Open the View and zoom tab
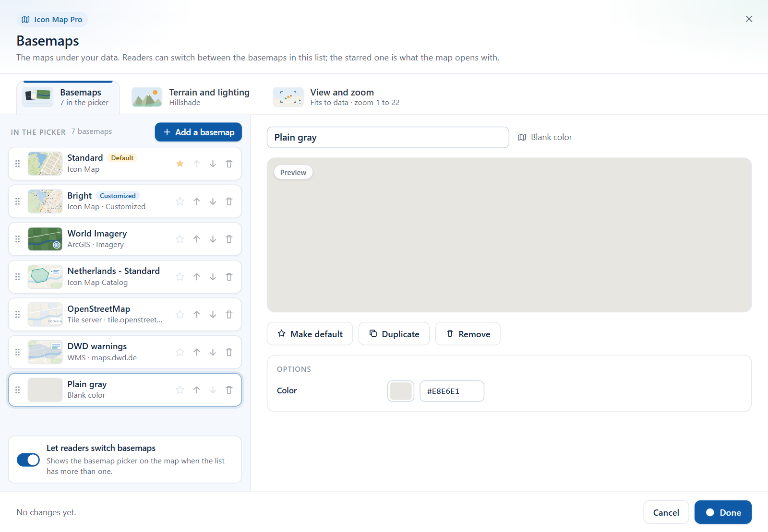This screenshot has width=768, height=532. click(336, 97)
